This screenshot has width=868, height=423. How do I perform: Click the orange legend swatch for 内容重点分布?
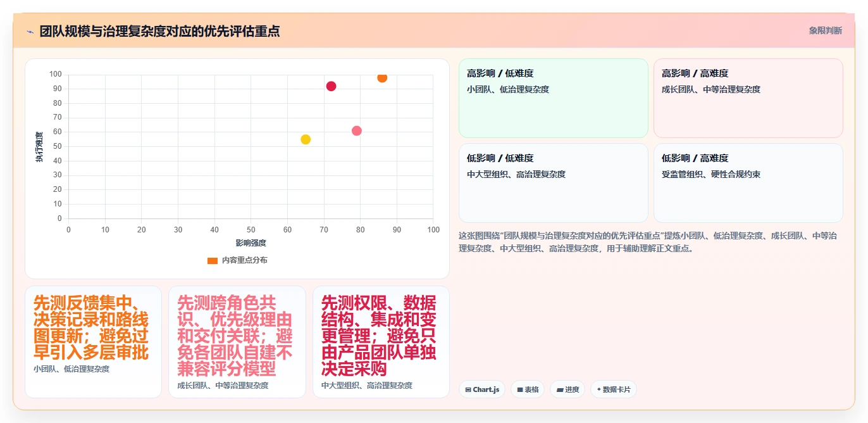[213, 260]
